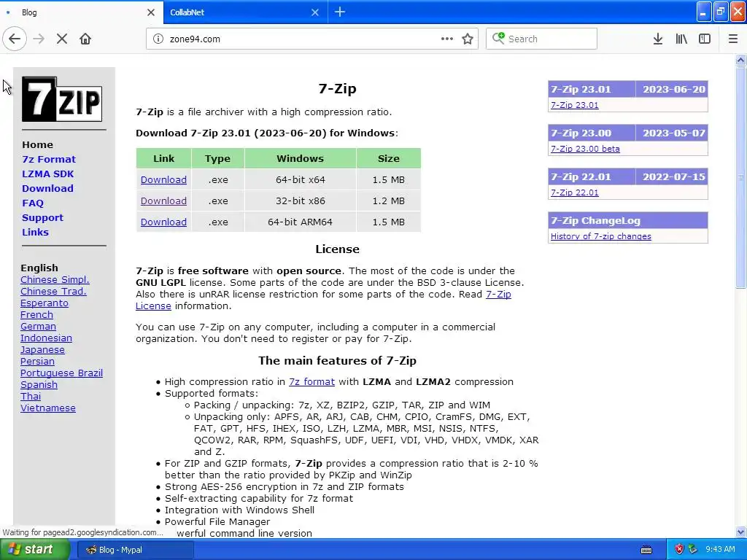Click the Windows column header
This screenshot has height=560, width=747.
pos(300,158)
